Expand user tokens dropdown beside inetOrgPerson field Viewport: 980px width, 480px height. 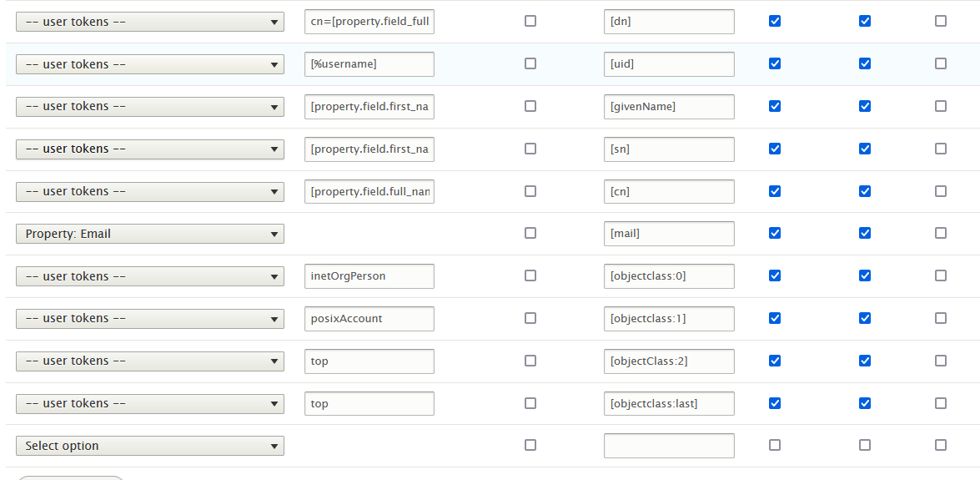(150, 276)
